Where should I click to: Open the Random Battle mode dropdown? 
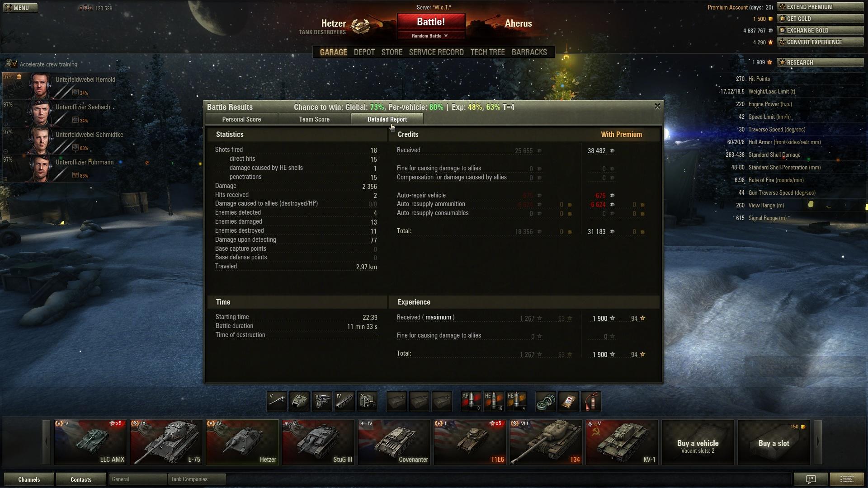(430, 36)
